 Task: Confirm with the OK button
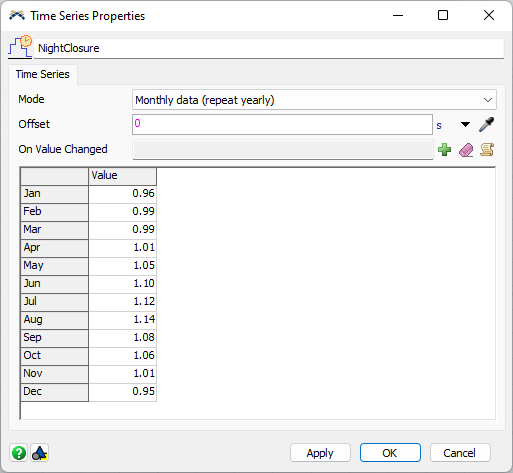[390, 453]
